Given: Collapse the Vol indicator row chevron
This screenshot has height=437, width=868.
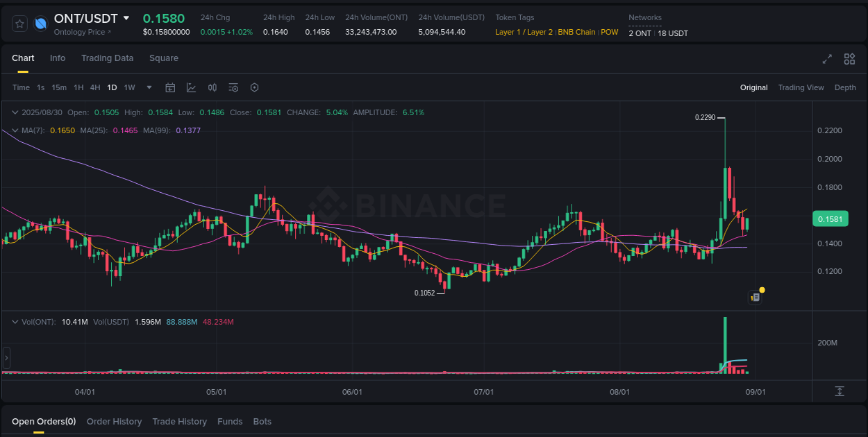Looking at the screenshot, I should tap(15, 321).
